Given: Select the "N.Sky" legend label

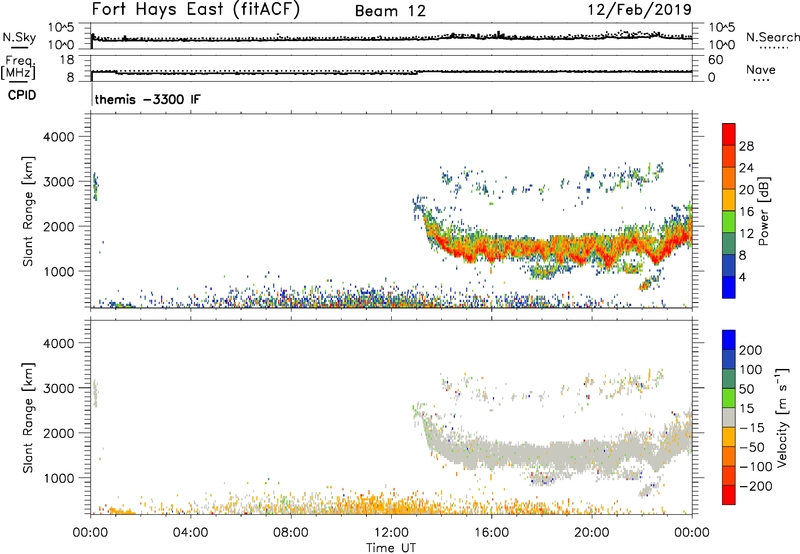Looking at the screenshot, I should coord(19,37).
